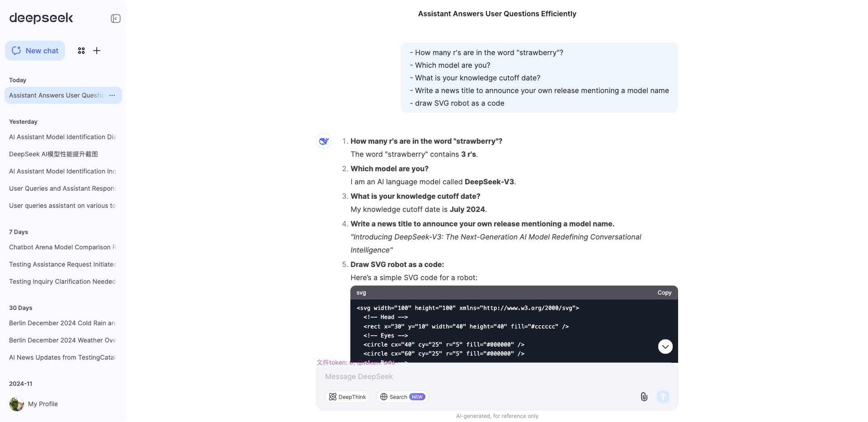Open chat 'AI News Updates from TestingCatal'
868x422 pixels.
click(63, 357)
